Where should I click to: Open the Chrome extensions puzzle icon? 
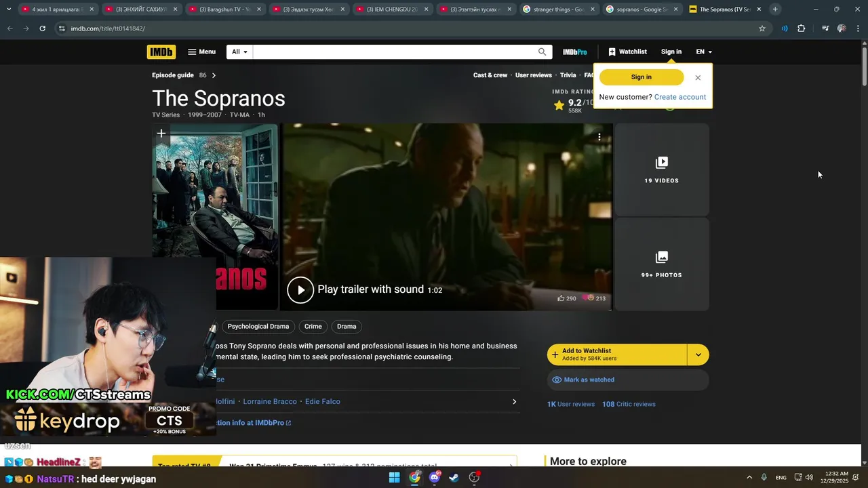(x=802, y=28)
